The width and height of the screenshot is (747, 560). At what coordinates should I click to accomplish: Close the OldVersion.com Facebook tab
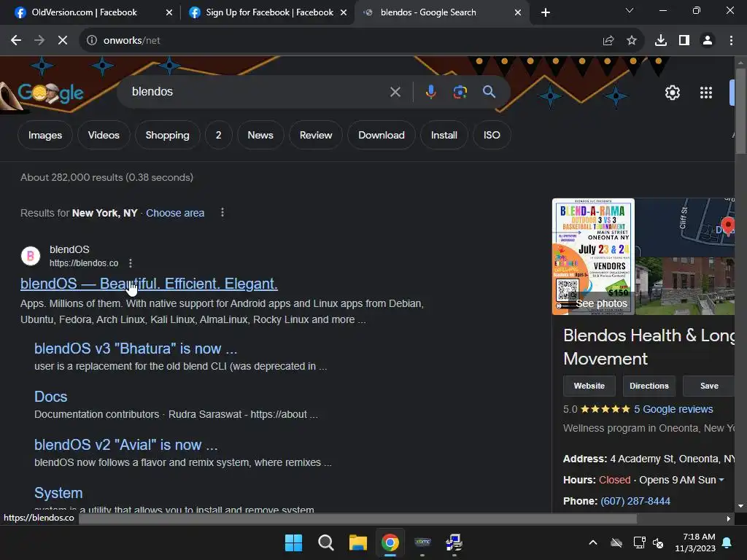click(169, 12)
